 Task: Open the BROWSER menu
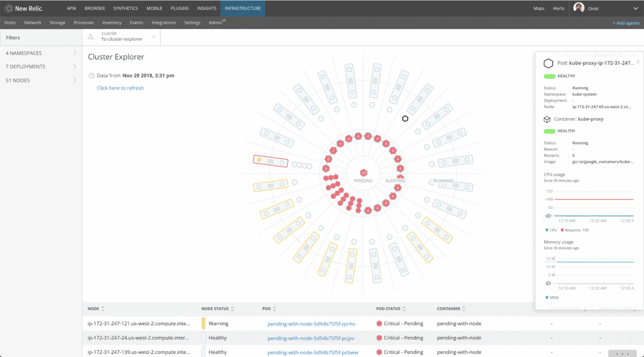pyautogui.click(x=95, y=8)
